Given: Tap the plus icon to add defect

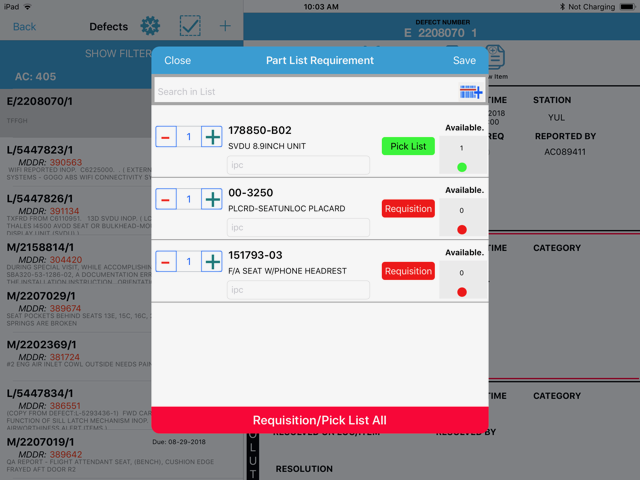Looking at the screenshot, I should click(225, 26).
